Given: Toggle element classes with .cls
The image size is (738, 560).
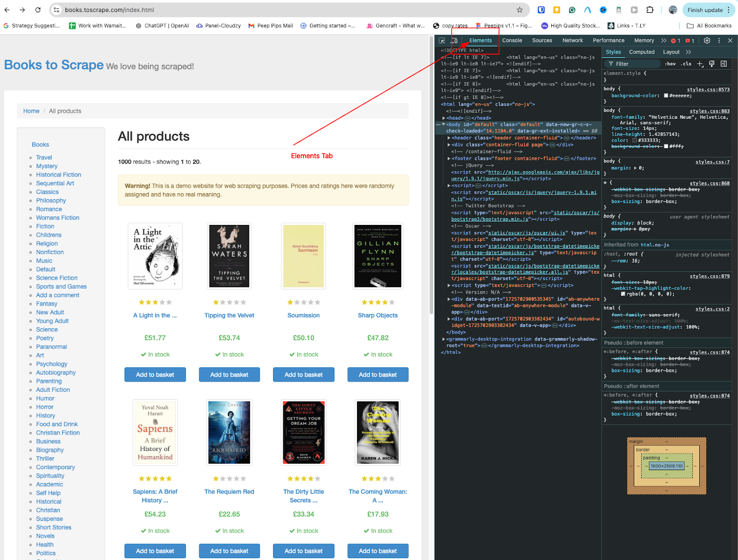Looking at the screenshot, I should (x=686, y=64).
